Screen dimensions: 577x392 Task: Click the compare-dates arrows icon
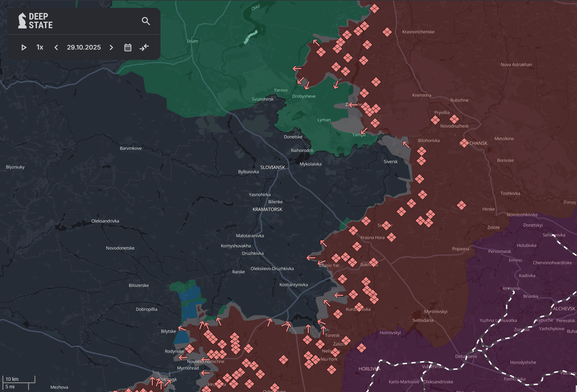[144, 47]
